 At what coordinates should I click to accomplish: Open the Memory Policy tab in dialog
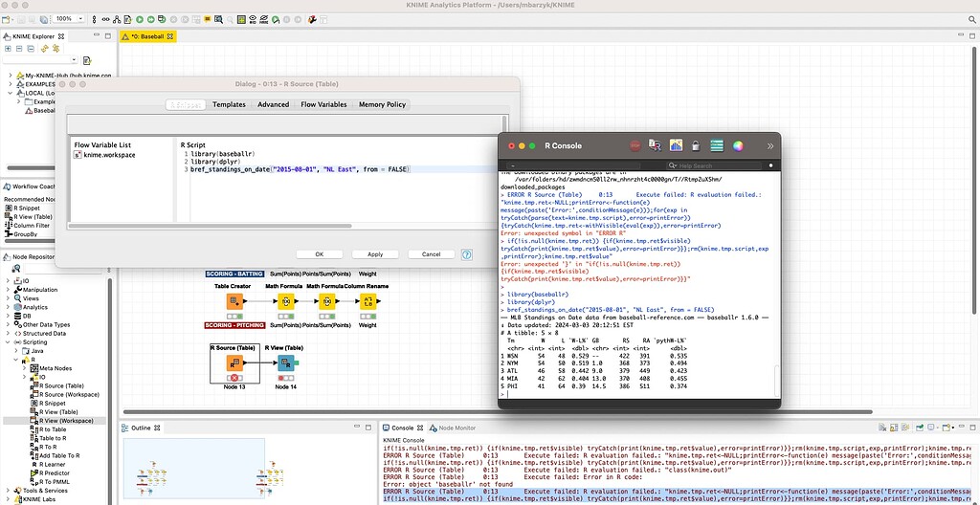click(x=382, y=104)
